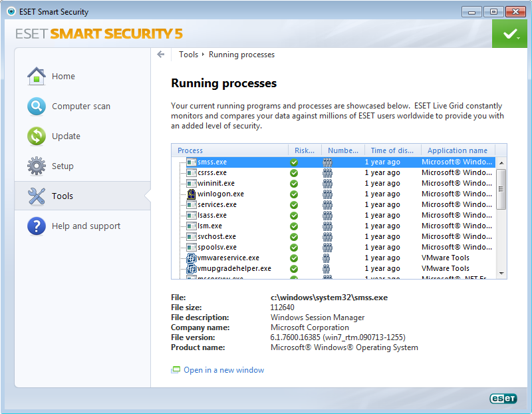The height and width of the screenshot is (414, 532).
Task: Click the scroll down arrow of process list
Action: point(501,273)
